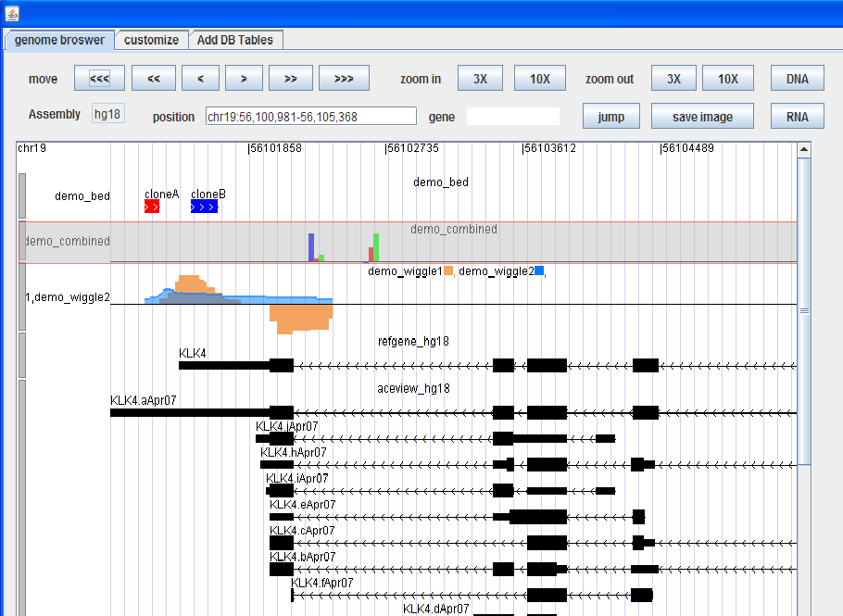Screen dimensions: 843x616
Task: Click the far-left move button (<<<)
Action: point(99,79)
